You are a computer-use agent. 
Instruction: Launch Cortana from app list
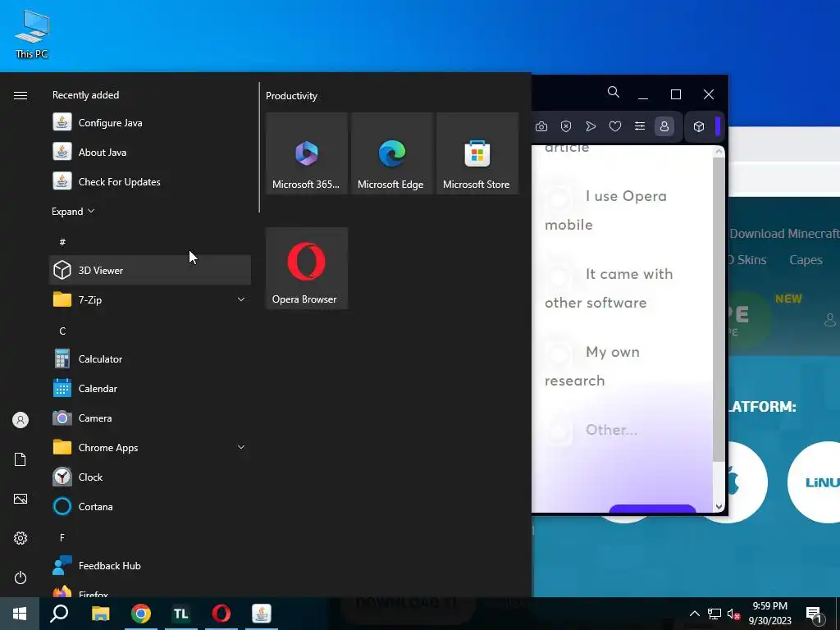150,506
